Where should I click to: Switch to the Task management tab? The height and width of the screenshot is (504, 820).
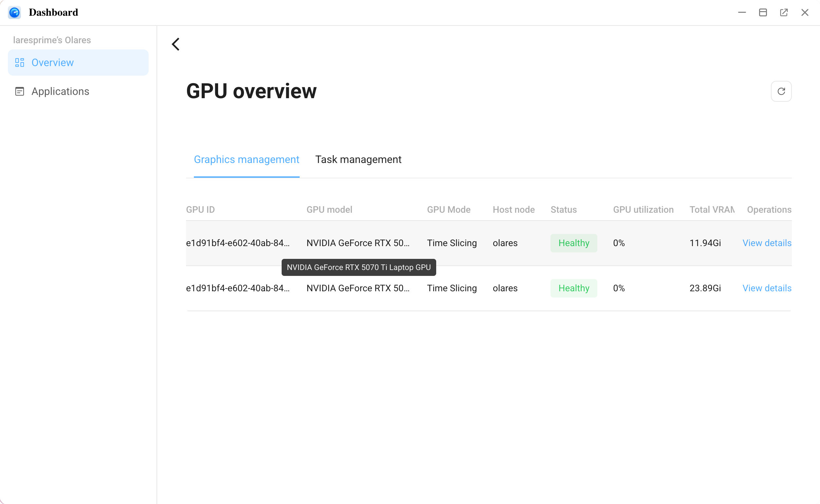pos(359,159)
